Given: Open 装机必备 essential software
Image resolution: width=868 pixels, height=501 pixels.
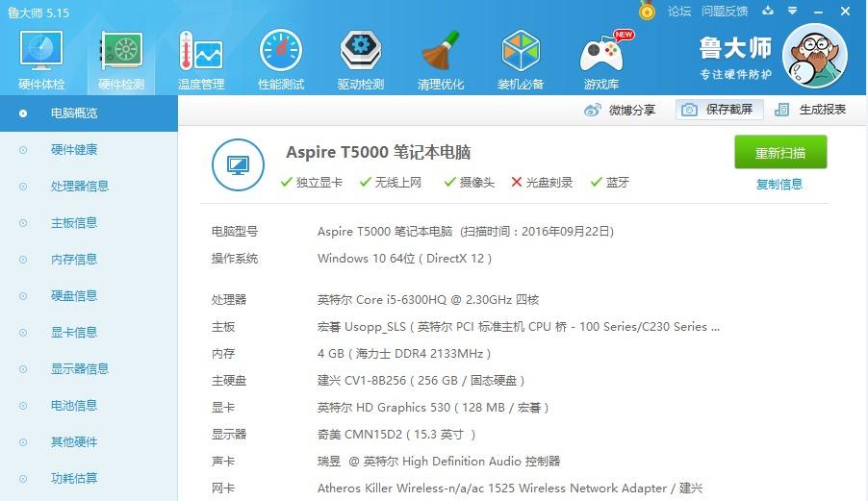Looking at the screenshot, I should coord(521,61).
